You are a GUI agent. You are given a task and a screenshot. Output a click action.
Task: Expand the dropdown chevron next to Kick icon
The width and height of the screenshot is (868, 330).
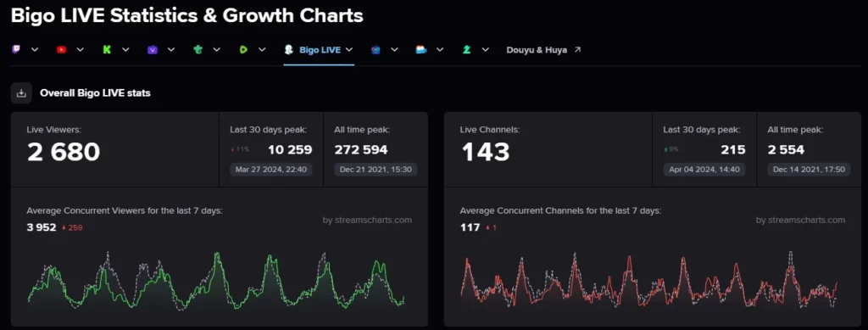[125, 49]
